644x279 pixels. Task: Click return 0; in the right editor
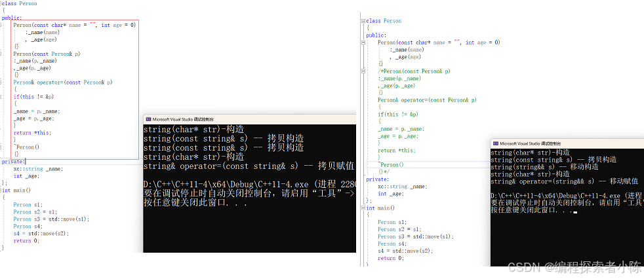click(x=391, y=258)
